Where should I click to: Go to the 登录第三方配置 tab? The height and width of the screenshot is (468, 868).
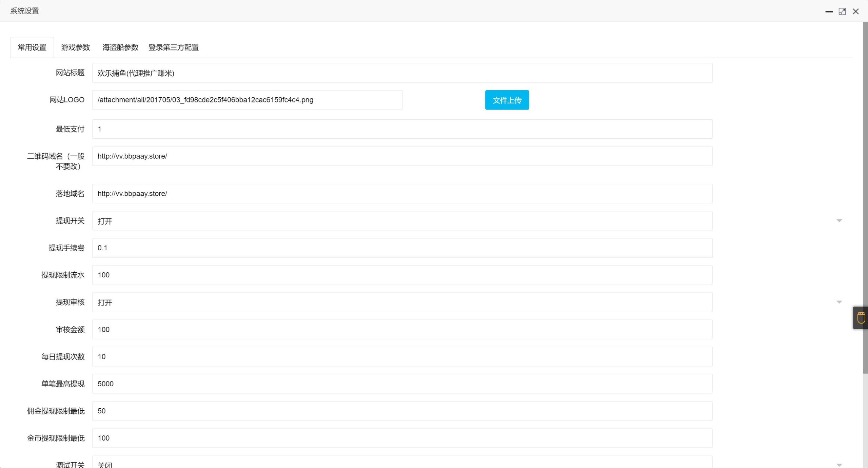point(174,47)
